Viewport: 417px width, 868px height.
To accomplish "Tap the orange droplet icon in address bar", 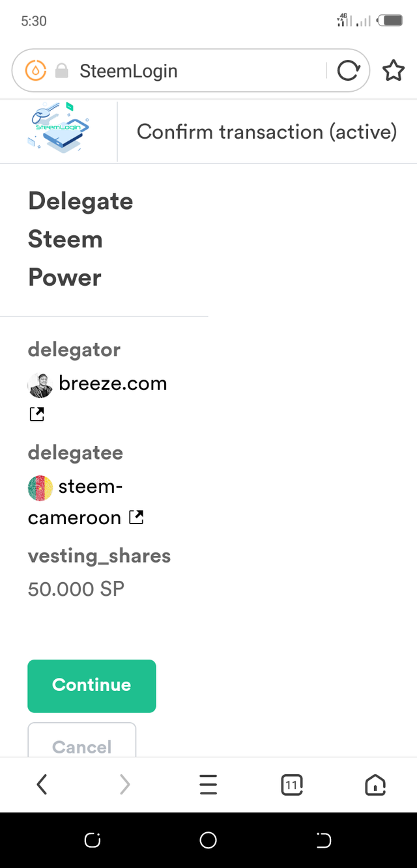I will pyautogui.click(x=36, y=70).
